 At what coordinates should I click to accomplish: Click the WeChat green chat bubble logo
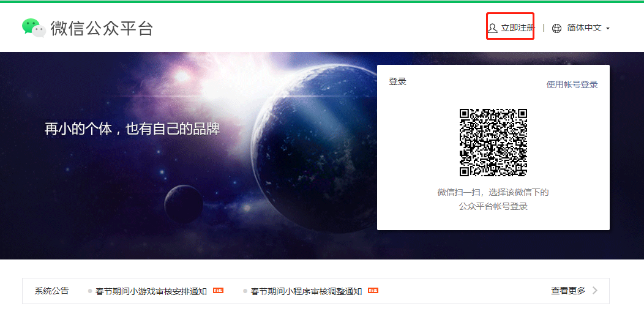[34, 28]
